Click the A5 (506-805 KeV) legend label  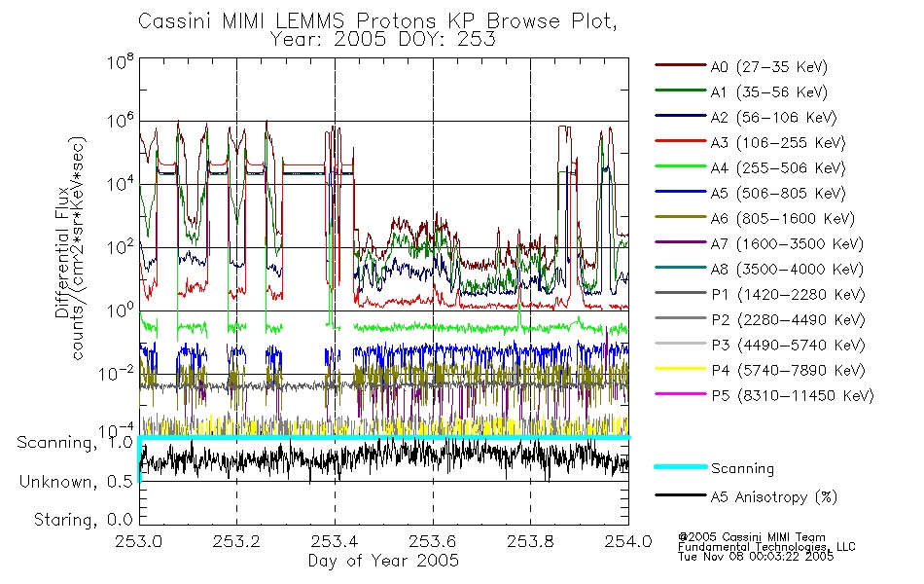778,194
